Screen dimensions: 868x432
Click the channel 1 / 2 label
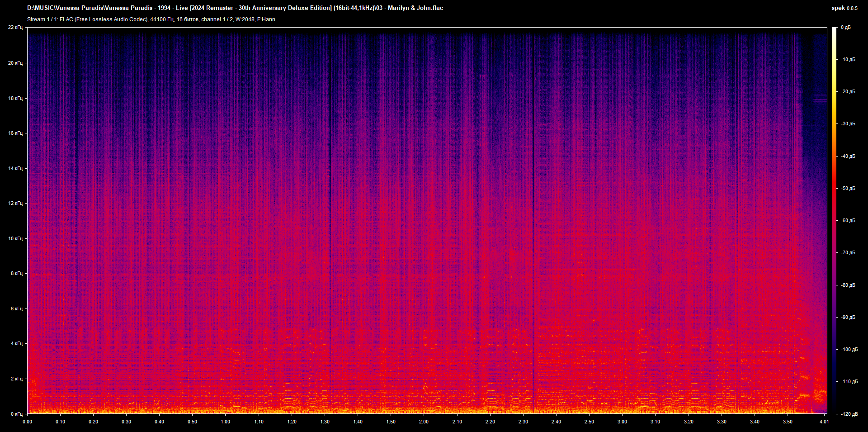click(x=216, y=19)
